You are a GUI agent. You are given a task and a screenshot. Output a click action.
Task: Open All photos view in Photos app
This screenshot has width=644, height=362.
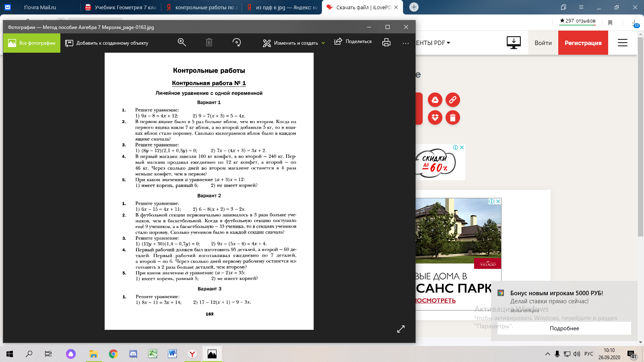tap(32, 43)
